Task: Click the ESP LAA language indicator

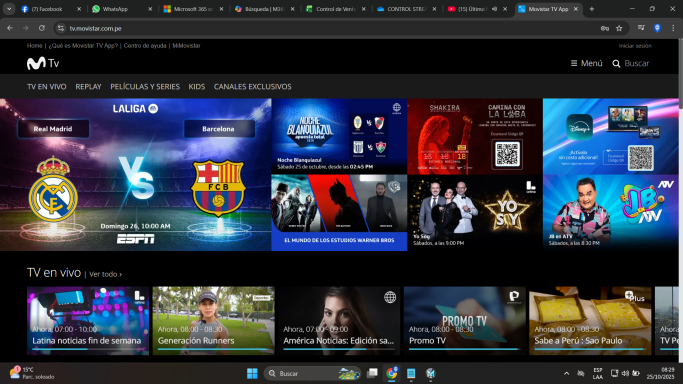Action: click(x=598, y=373)
